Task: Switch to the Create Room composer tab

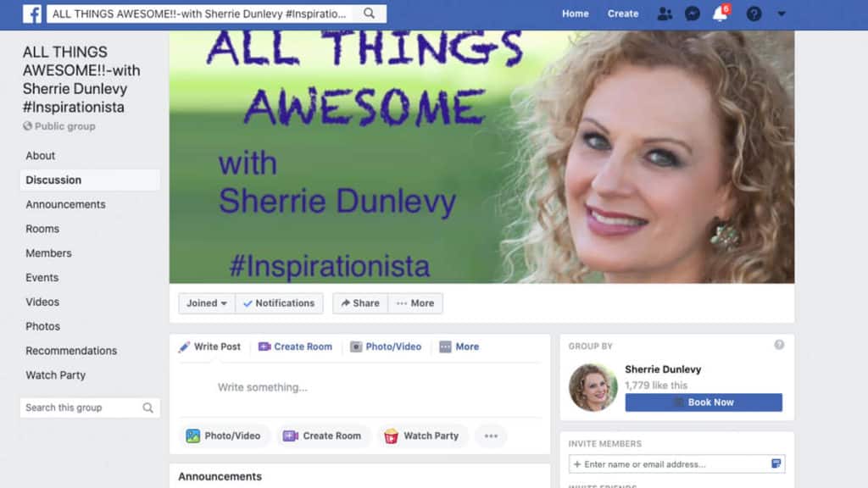Action: click(x=295, y=347)
